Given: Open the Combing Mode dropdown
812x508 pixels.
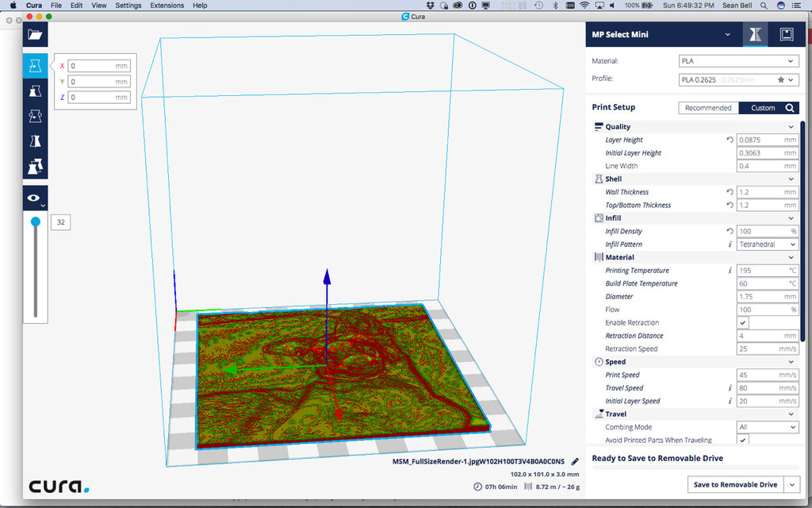Looking at the screenshot, I should pos(768,427).
